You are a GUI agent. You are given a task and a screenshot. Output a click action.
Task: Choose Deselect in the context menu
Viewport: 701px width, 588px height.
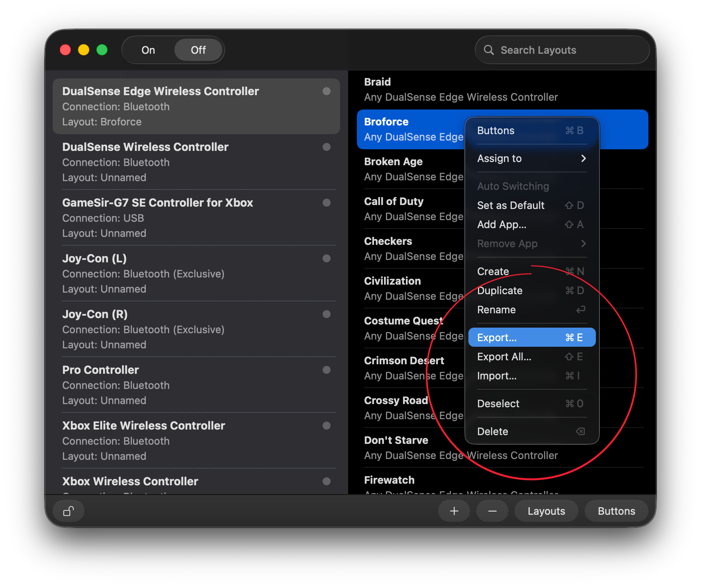point(532,404)
